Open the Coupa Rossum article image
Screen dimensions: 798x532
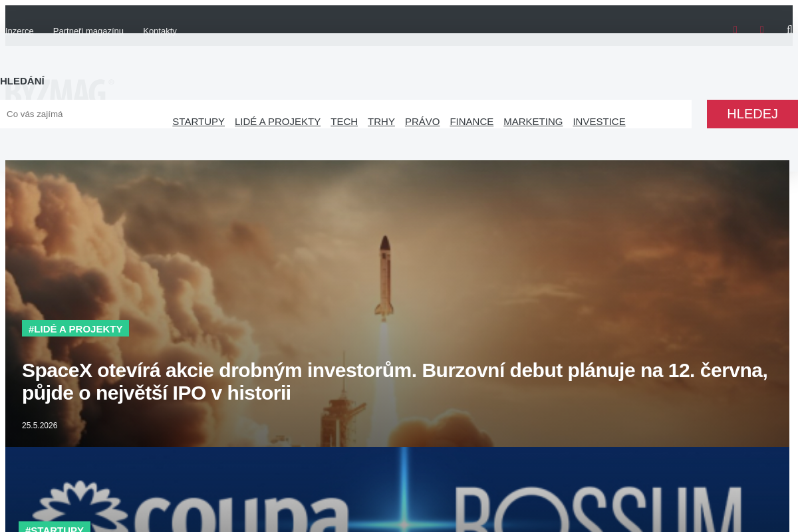397,489
